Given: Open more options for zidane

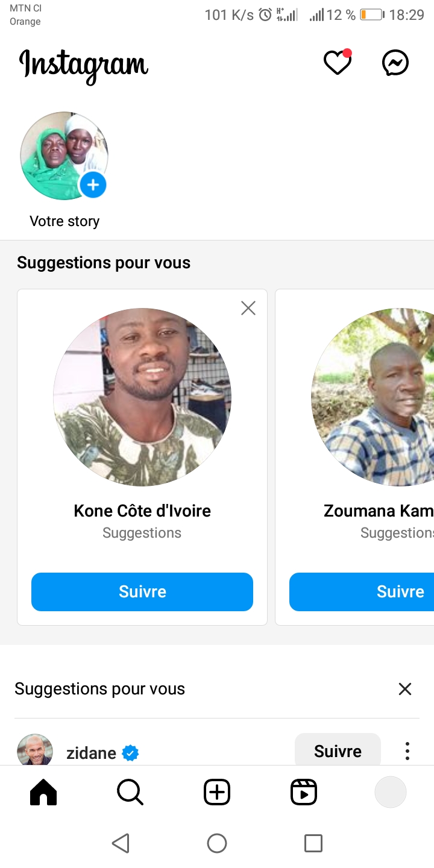Looking at the screenshot, I should click(x=407, y=751).
